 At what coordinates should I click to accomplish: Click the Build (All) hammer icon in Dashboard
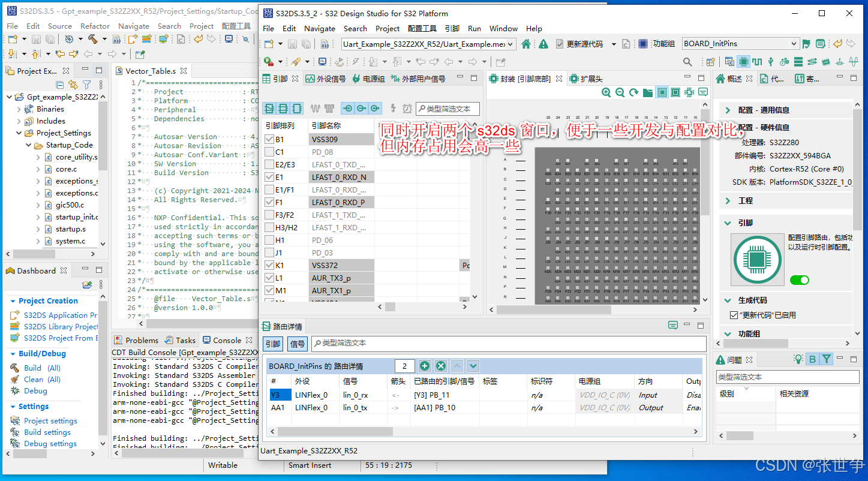click(x=15, y=368)
